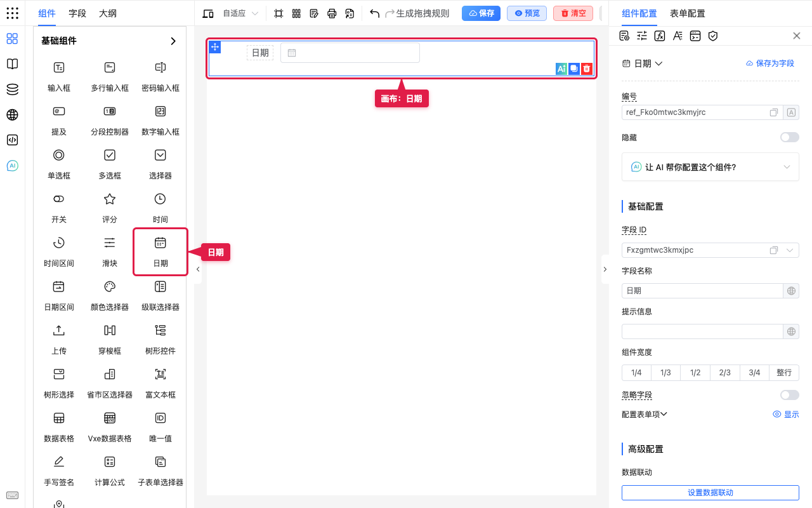Screen dimensions: 812x508
Task: Open the 表单配置 tab
Action: tap(688, 13)
